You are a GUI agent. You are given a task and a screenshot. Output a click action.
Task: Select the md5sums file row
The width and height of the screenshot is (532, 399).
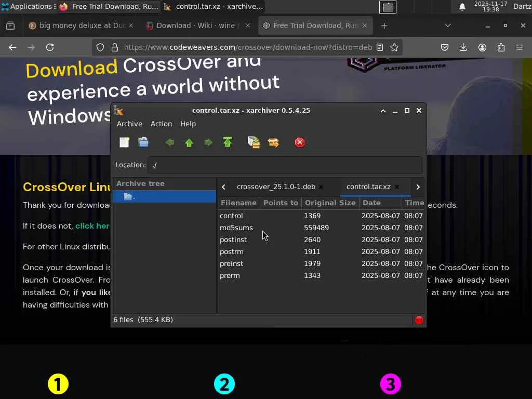(x=321, y=228)
